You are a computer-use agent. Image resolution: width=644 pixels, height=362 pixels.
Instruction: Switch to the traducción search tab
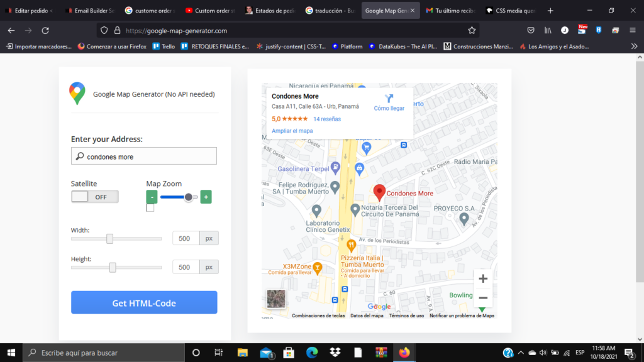[x=330, y=11]
